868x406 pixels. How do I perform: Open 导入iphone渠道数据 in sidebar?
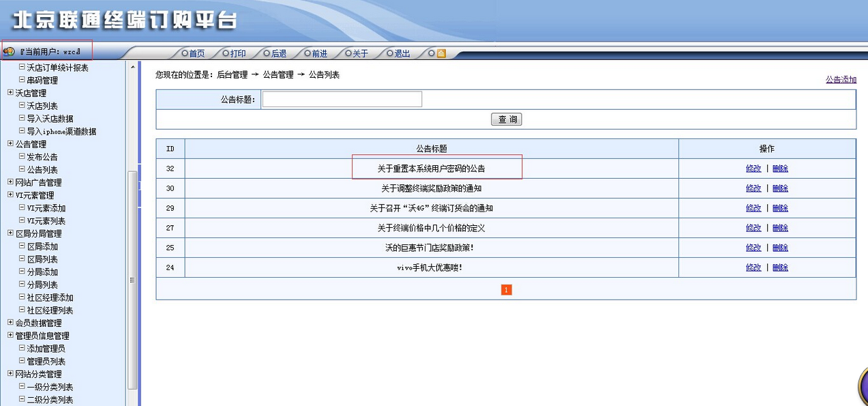coord(61,132)
